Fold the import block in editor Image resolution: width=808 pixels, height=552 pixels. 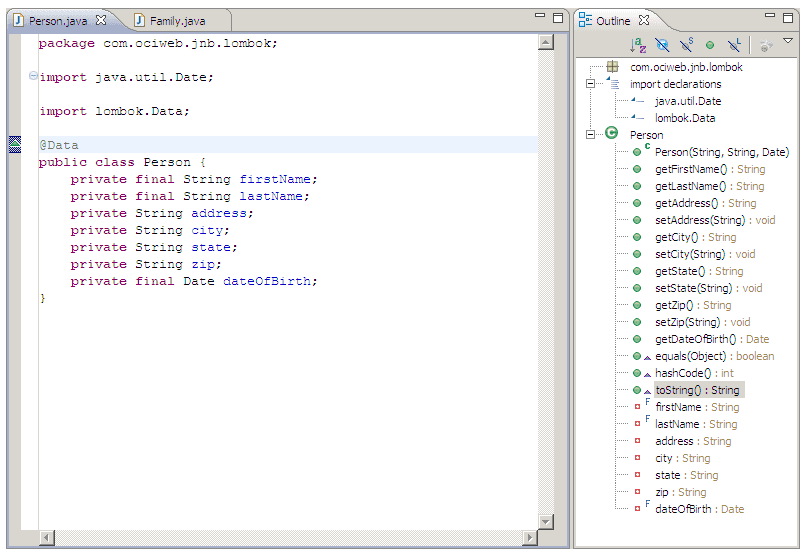pos(33,77)
